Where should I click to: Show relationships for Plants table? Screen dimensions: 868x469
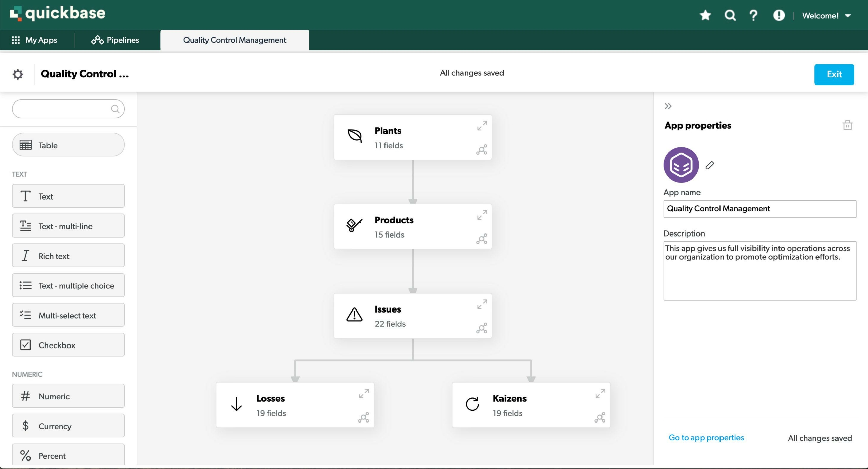(x=481, y=150)
